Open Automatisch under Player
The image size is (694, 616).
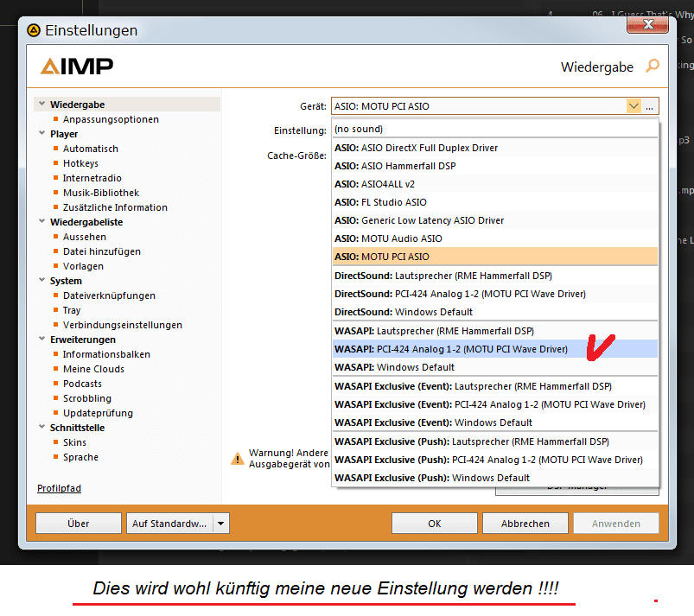tap(91, 149)
